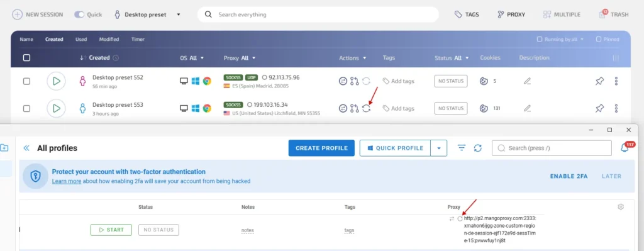Pin the Desktop preset 553 session
The width and height of the screenshot is (644, 251).
(x=599, y=108)
